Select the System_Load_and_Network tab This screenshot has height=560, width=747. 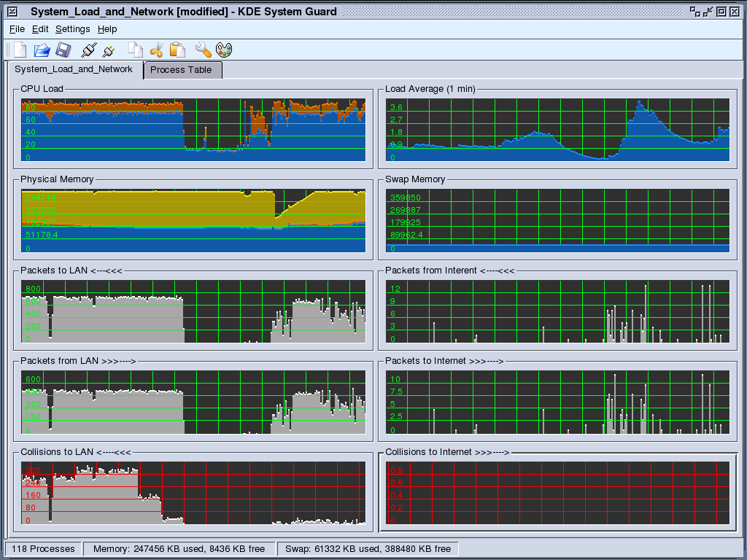76,69
